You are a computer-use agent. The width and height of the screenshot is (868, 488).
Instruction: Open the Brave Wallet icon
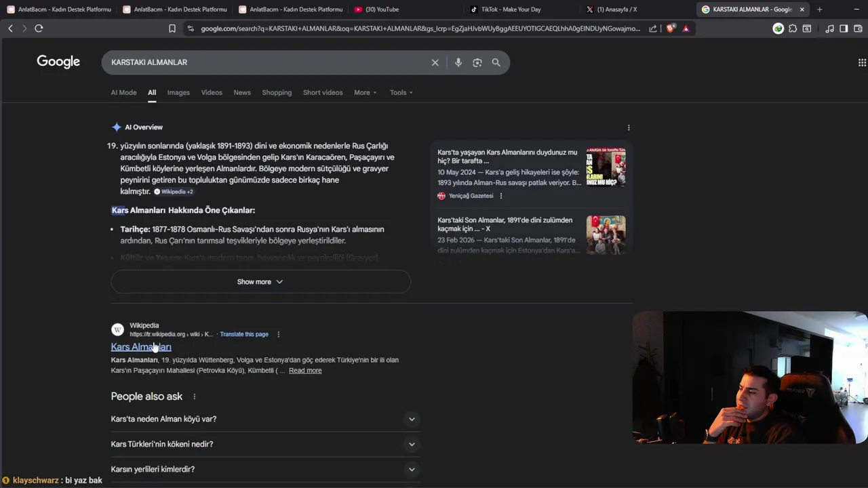click(x=858, y=28)
